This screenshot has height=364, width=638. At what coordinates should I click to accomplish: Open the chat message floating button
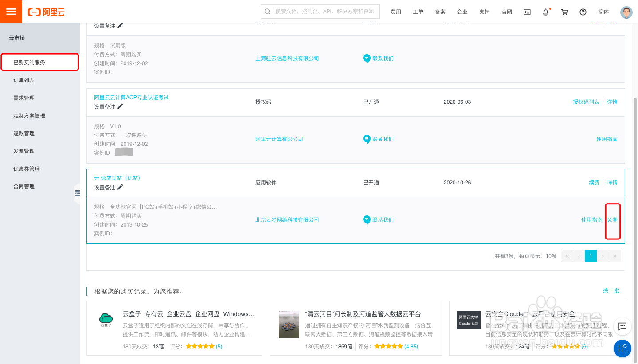coord(622,326)
